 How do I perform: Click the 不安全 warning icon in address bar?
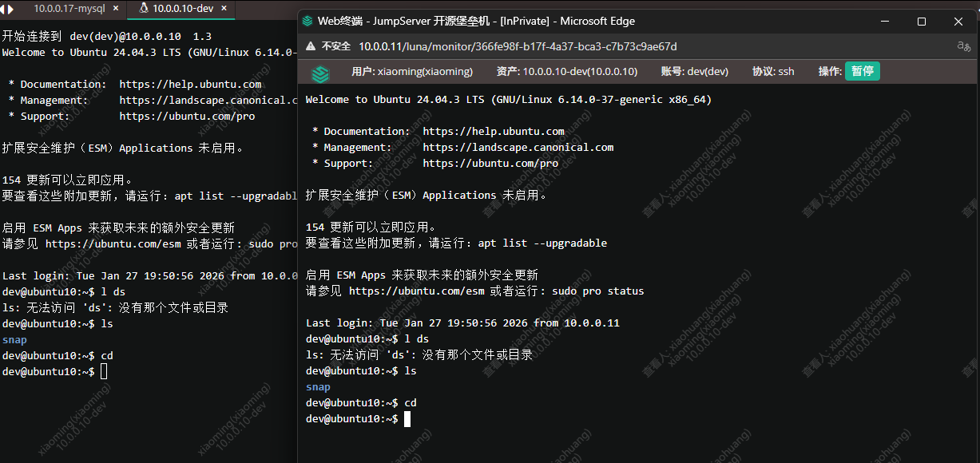pyautogui.click(x=310, y=46)
